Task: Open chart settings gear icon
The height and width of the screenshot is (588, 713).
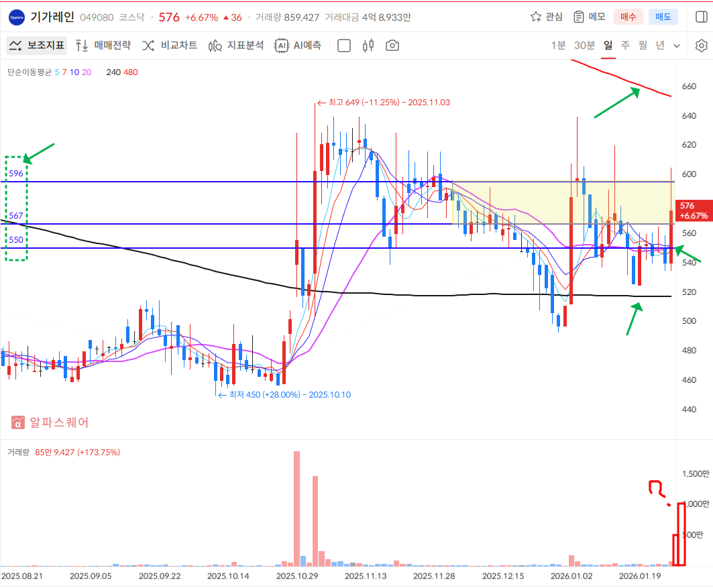Action: coord(701,46)
